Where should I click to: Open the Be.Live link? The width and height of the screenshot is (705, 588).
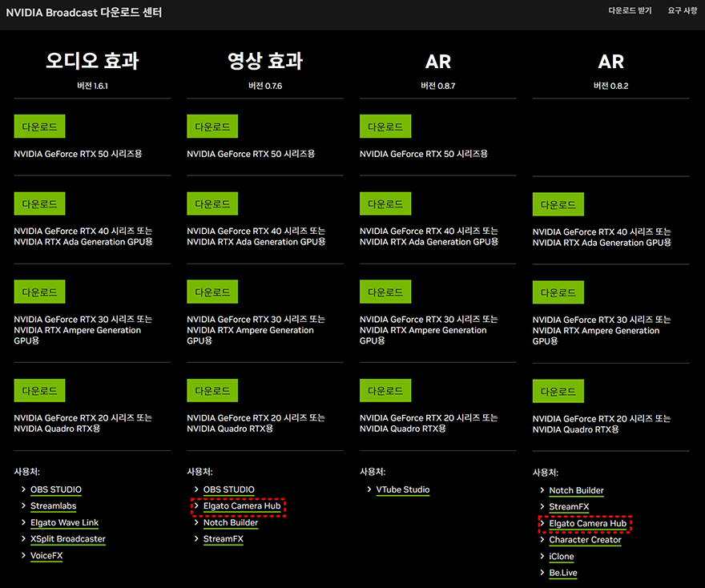[563, 573]
